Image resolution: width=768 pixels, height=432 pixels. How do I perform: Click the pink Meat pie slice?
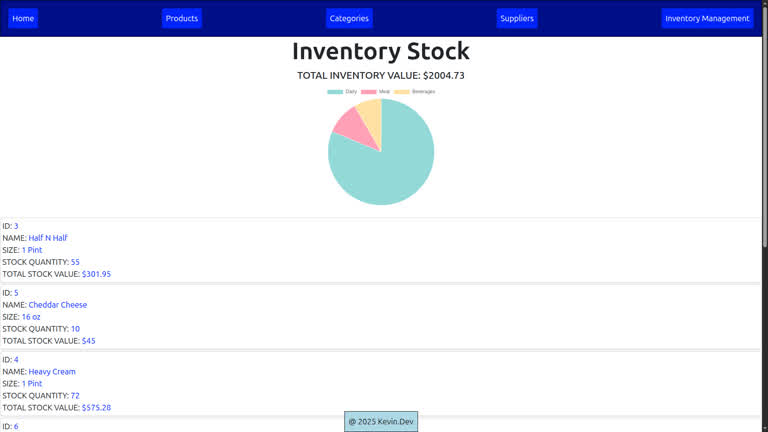pyautogui.click(x=356, y=127)
